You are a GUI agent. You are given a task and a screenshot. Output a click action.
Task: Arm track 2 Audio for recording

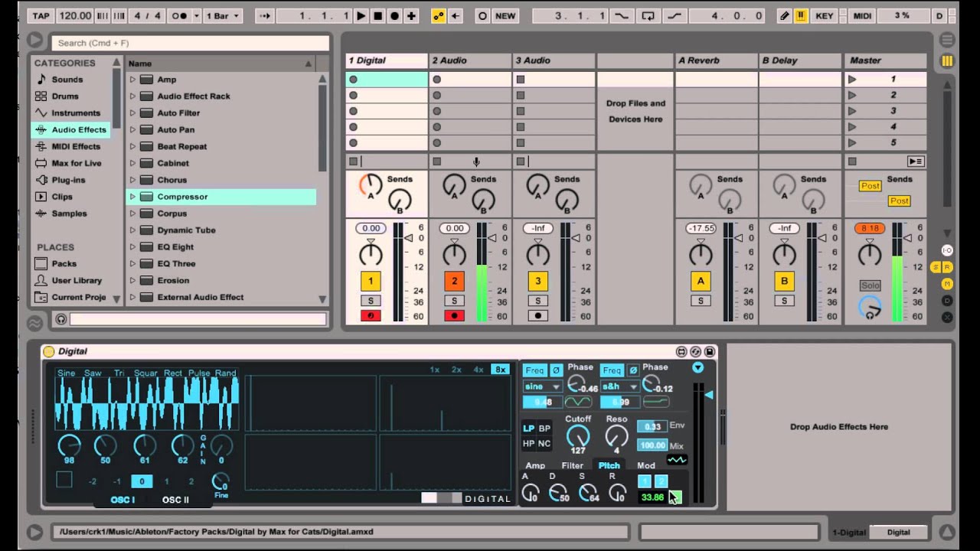454,315
